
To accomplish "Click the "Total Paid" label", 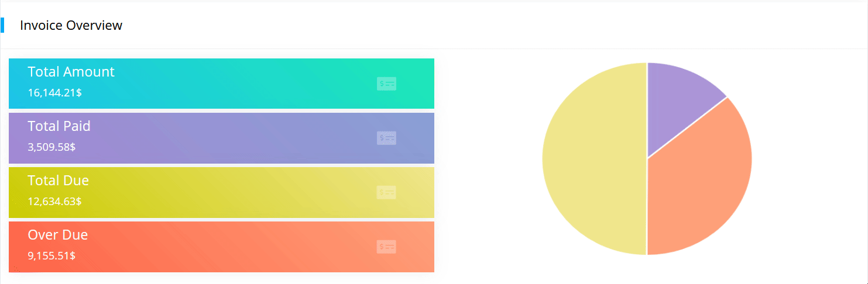I will tap(59, 126).
